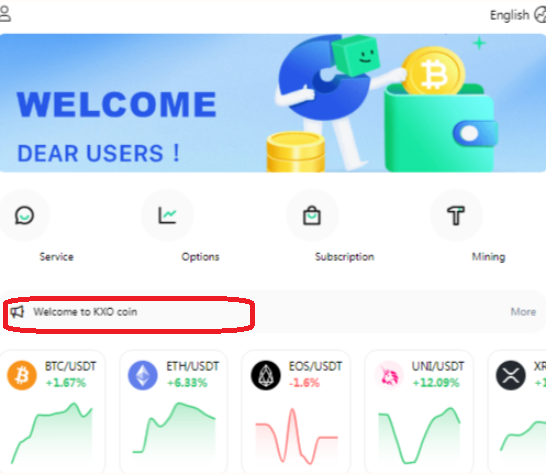Open the user profile icon
The height and width of the screenshot is (475, 546).
tap(5, 14)
